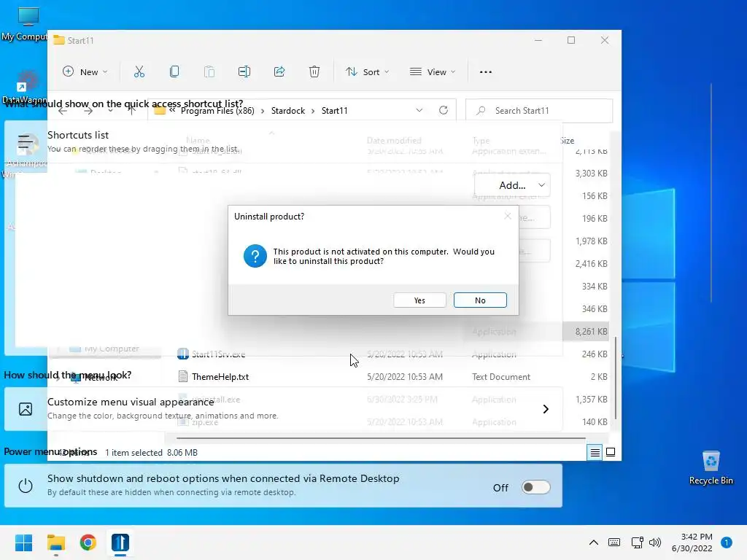This screenshot has width=747, height=560.
Task: Open the View dropdown menu
Action: [x=433, y=72]
